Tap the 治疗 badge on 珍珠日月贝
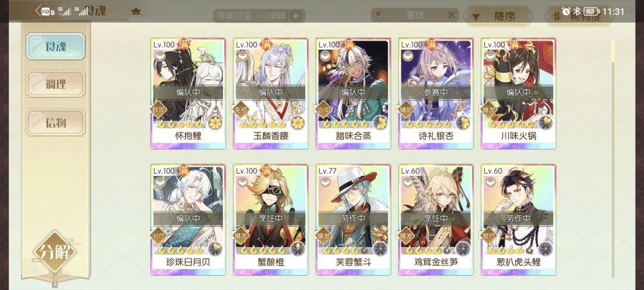 click(159, 235)
